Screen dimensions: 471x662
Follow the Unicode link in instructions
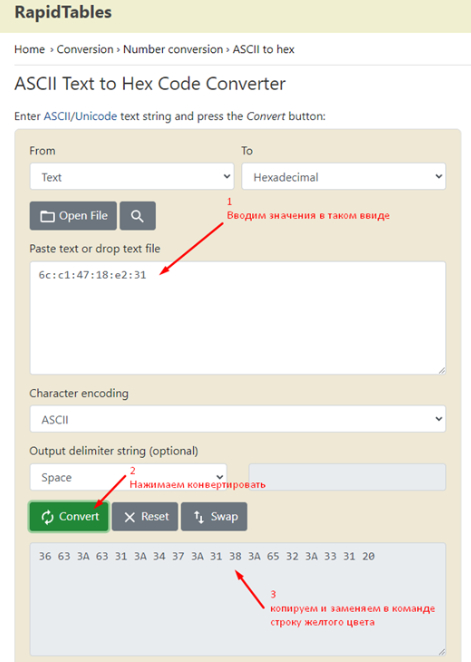click(x=96, y=116)
